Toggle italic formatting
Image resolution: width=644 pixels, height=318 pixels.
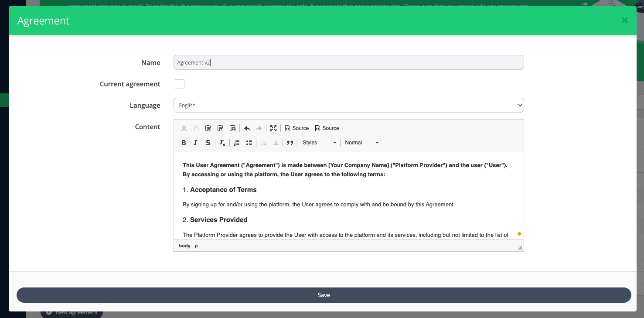(x=195, y=143)
